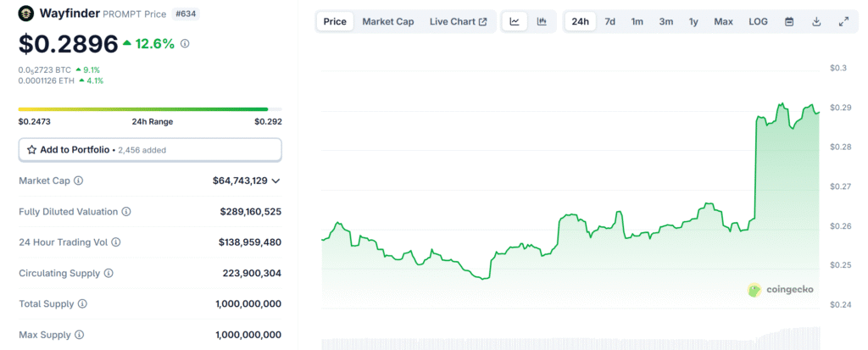Switch to line chart view icon
Image resolution: width=868 pixels, height=350 pixels.
(x=515, y=21)
